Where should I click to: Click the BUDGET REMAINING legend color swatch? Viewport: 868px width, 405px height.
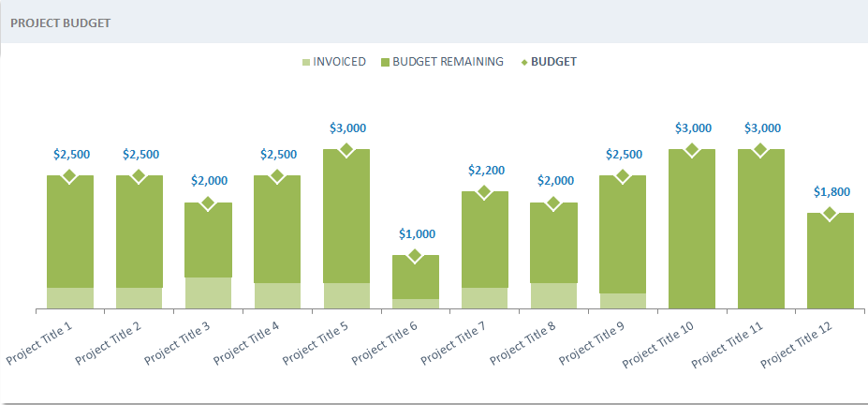click(385, 63)
